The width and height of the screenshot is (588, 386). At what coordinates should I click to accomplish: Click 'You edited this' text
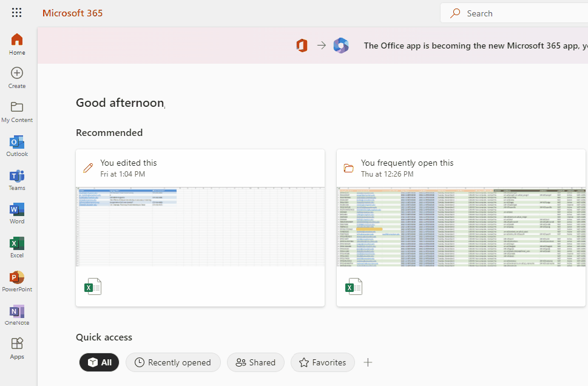click(128, 163)
